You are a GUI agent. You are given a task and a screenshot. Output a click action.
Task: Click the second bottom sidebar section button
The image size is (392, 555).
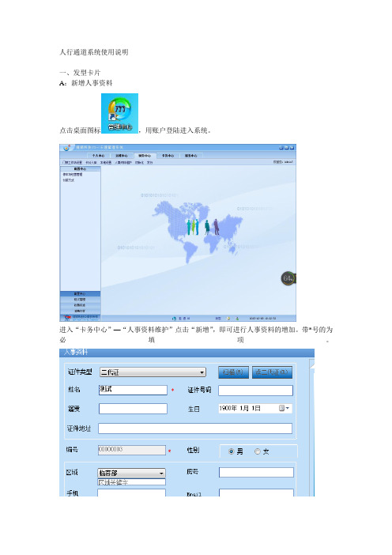[x=80, y=300]
